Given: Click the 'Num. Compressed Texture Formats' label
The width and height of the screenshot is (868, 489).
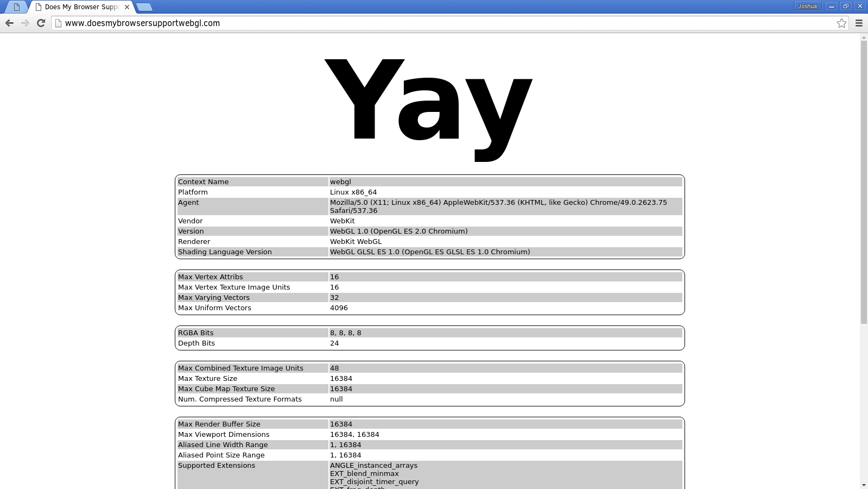Looking at the screenshot, I should point(239,399).
